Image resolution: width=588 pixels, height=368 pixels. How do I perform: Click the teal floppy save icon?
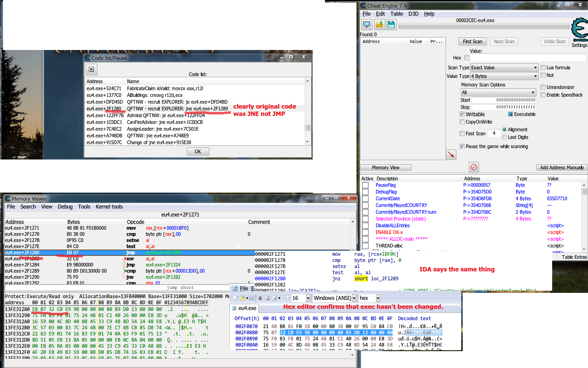(x=391, y=25)
